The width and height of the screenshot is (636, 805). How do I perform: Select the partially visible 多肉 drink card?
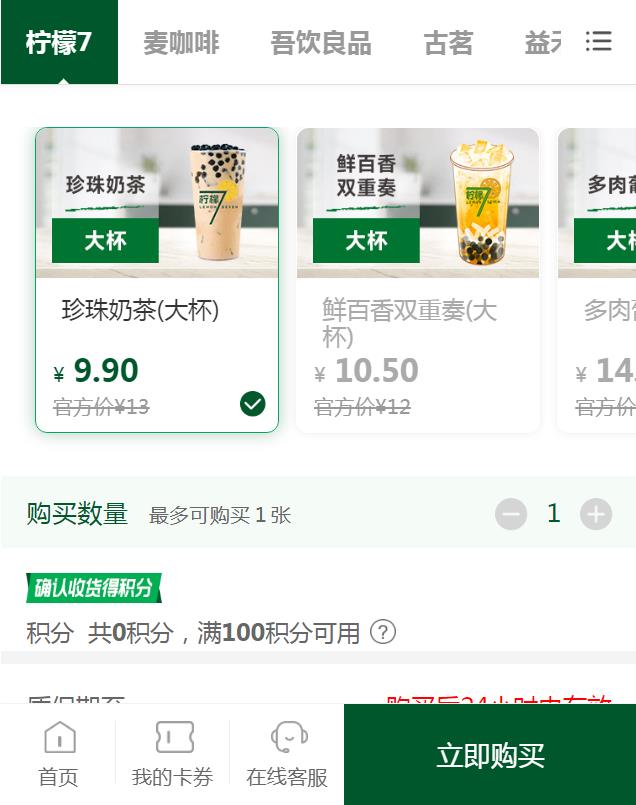pyautogui.click(x=597, y=280)
